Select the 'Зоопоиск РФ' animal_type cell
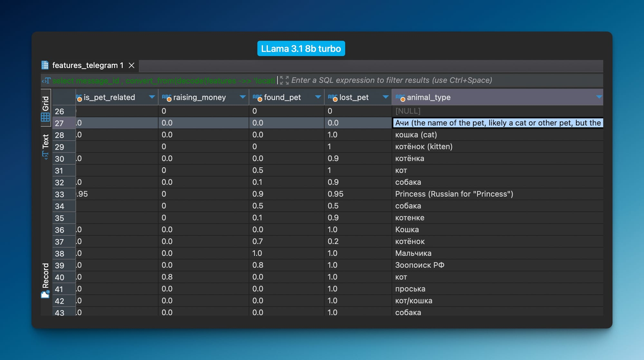The height and width of the screenshot is (360, 644). [420, 265]
